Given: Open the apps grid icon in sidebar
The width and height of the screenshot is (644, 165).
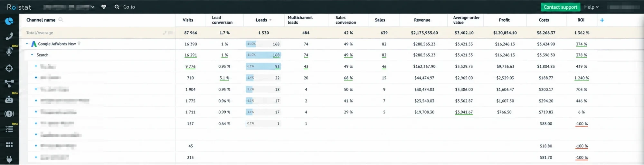Looking at the screenshot, I should tap(9, 145).
